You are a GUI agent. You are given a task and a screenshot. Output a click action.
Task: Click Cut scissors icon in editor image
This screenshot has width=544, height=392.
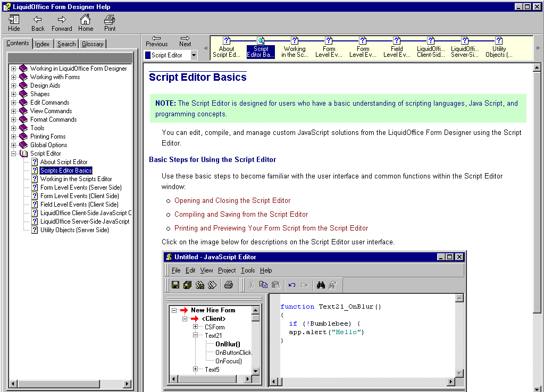point(252,285)
